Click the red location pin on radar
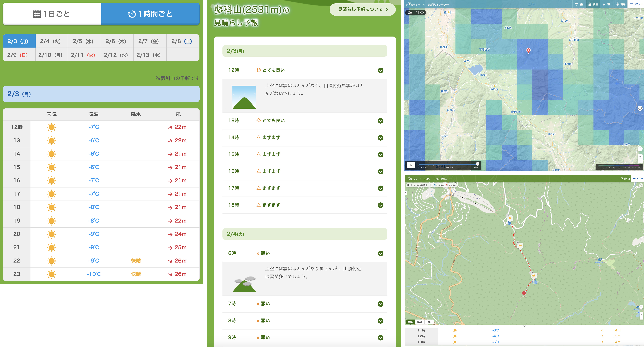This screenshot has width=644, height=347. [528, 51]
